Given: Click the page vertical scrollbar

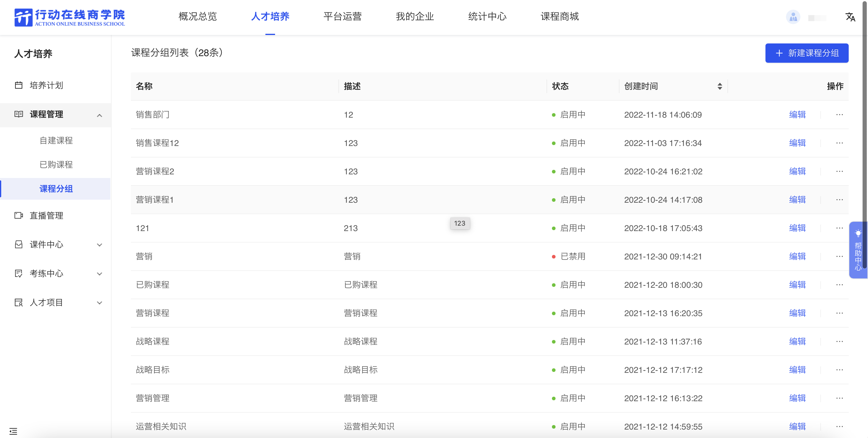Looking at the screenshot, I should (865, 135).
